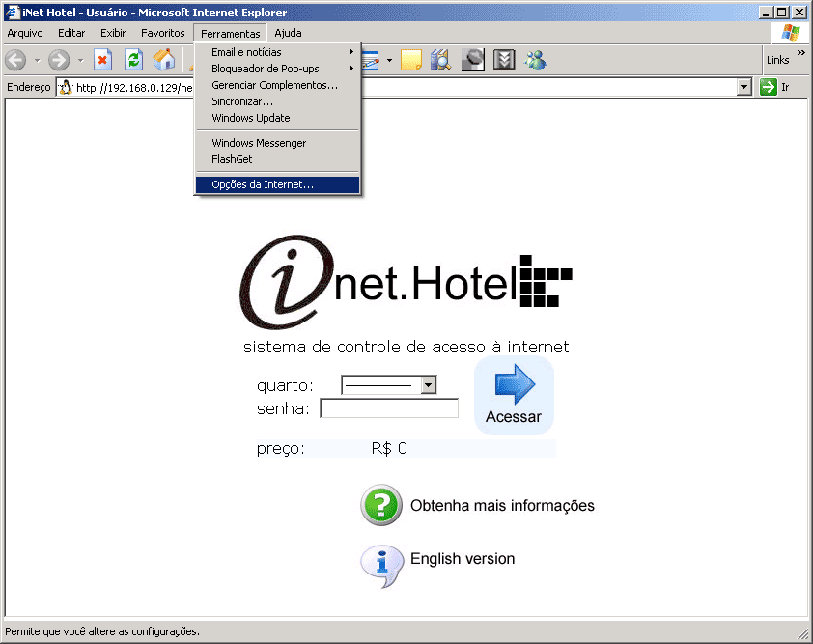The width and height of the screenshot is (813, 644).
Task: Choose Windows Update from the menu
Action: coord(277,118)
